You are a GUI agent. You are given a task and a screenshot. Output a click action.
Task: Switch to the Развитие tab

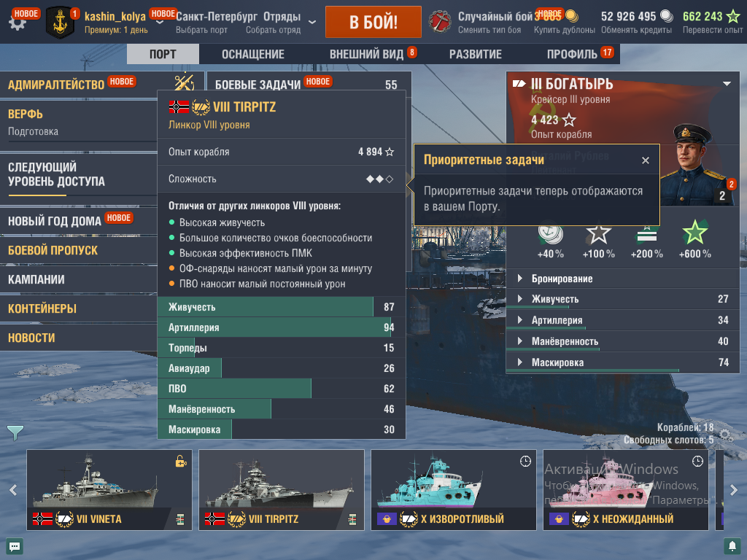pos(476,54)
